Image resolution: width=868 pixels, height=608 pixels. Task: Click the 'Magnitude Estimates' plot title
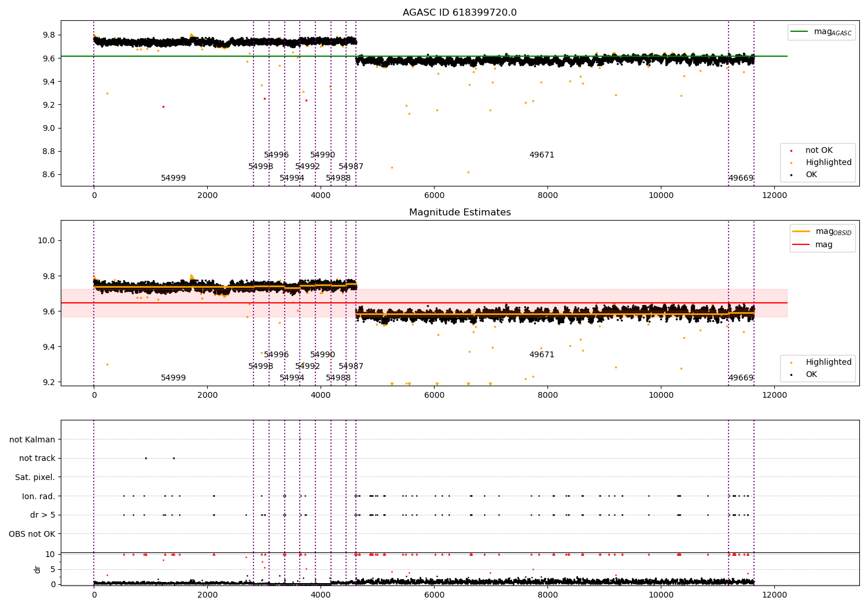(x=459, y=213)
